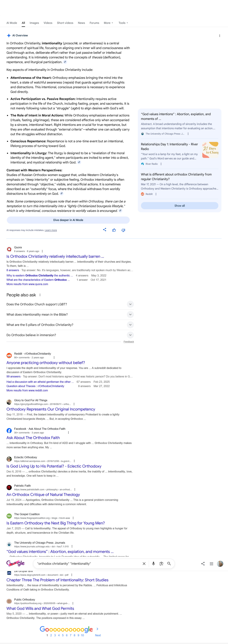
Task: Click the thumbs up feedback icon
Action: [x=114, y=230]
